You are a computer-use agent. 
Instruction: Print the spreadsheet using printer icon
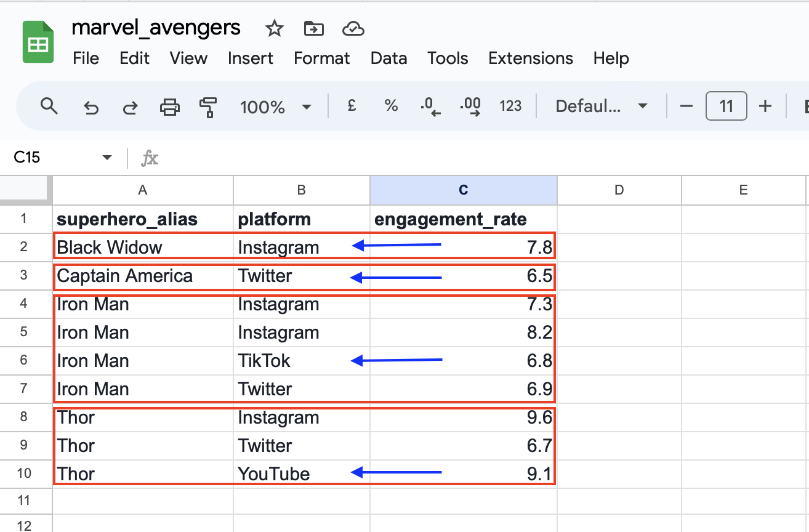coord(169,107)
